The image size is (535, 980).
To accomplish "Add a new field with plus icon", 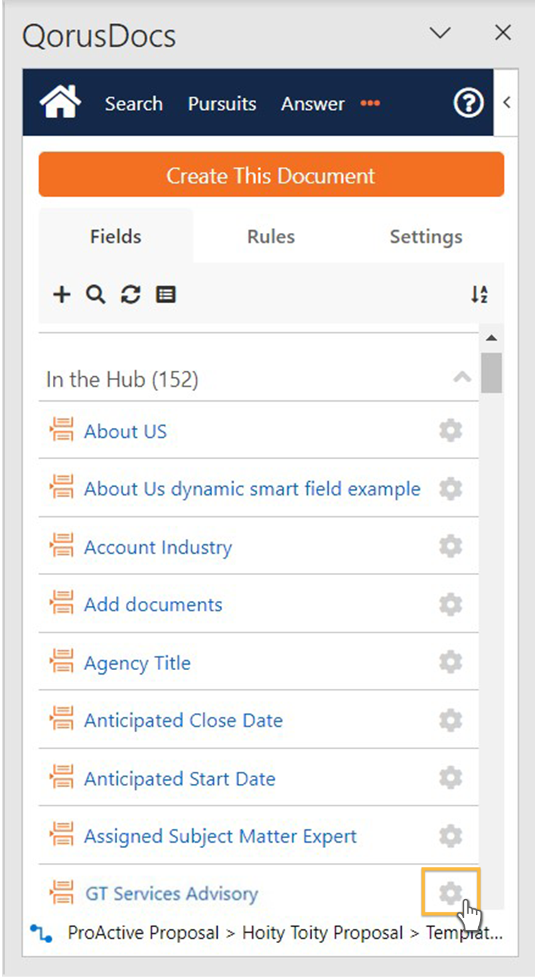I will [62, 295].
